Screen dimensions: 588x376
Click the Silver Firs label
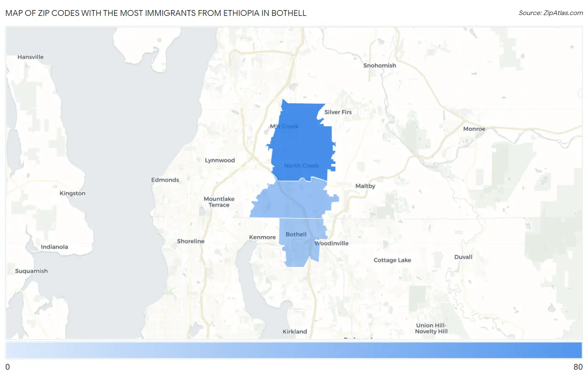pyautogui.click(x=338, y=112)
